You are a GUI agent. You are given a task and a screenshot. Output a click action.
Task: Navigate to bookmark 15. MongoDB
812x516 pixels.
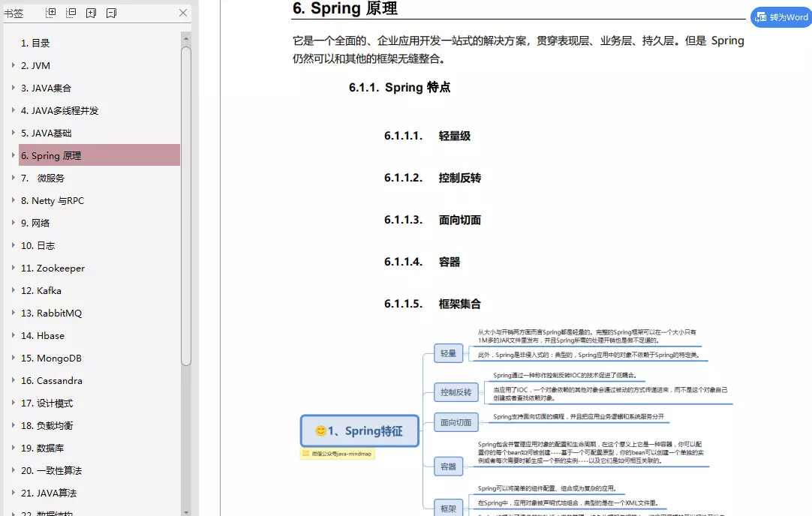pyautogui.click(x=51, y=358)
